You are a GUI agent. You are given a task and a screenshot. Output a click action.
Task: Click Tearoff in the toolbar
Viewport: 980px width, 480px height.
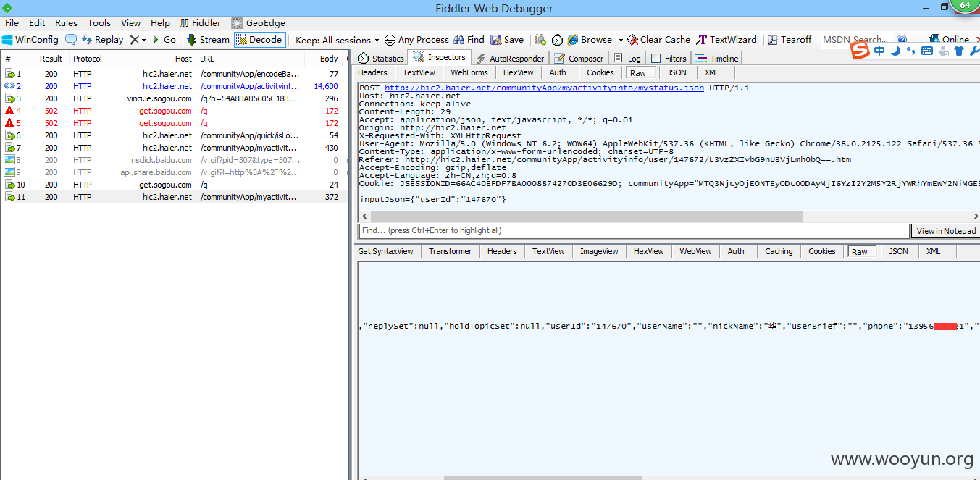(x=790, y=40)
